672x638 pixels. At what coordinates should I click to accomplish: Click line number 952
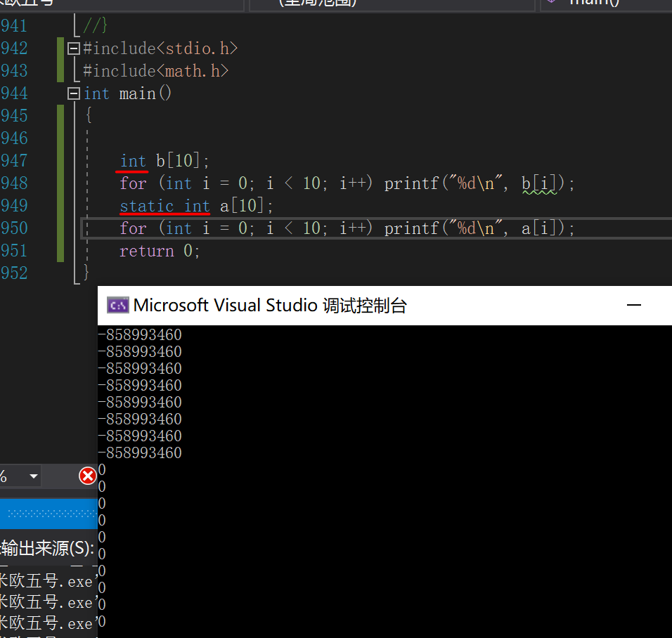click(14, 273)
